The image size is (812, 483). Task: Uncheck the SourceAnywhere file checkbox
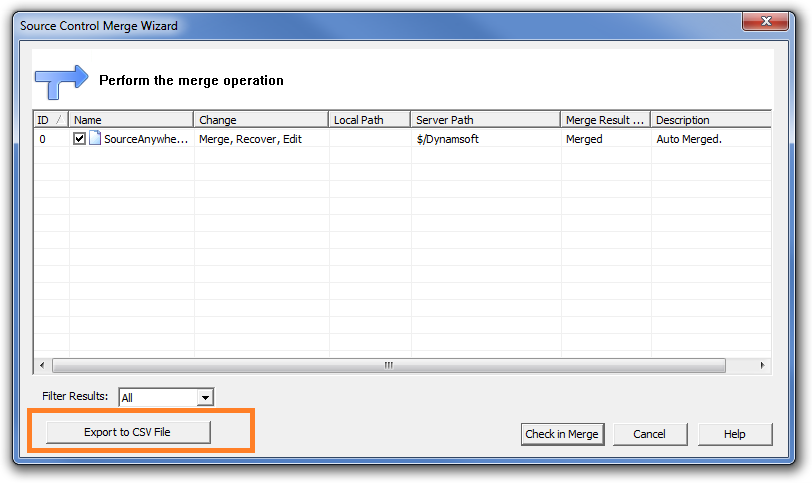[80, 139]
